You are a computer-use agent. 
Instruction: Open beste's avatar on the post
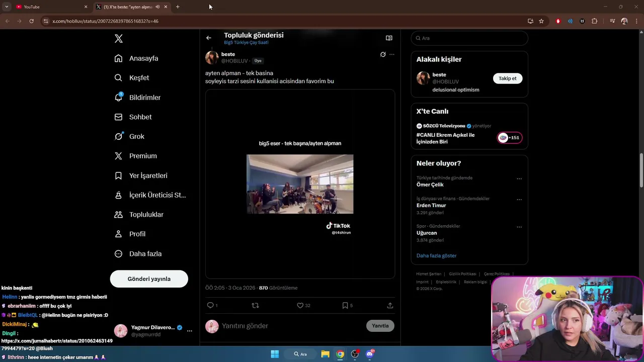tap(212, 57)
